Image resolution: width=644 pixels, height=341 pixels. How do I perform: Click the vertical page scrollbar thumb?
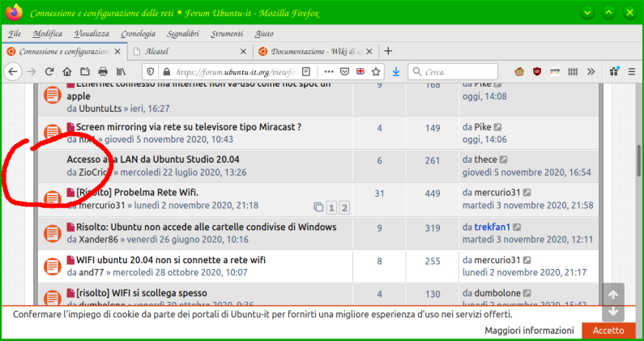pyautogui.click(x=638, y=160)
